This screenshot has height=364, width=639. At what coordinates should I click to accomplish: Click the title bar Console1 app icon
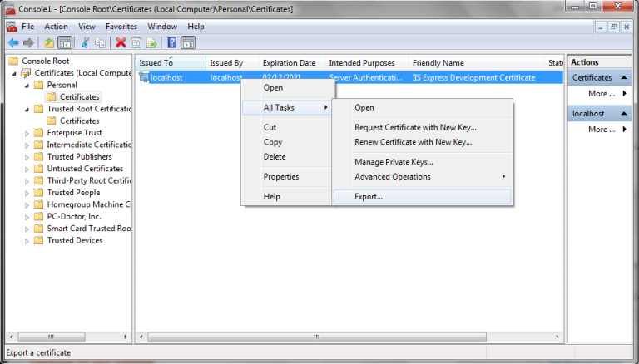(x=10, y=9)
